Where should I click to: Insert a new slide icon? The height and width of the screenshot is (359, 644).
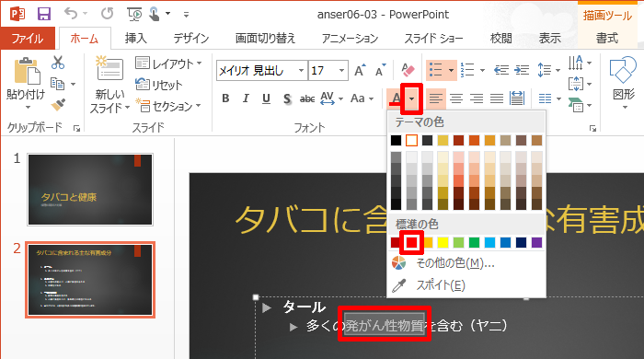click(109, 69)
